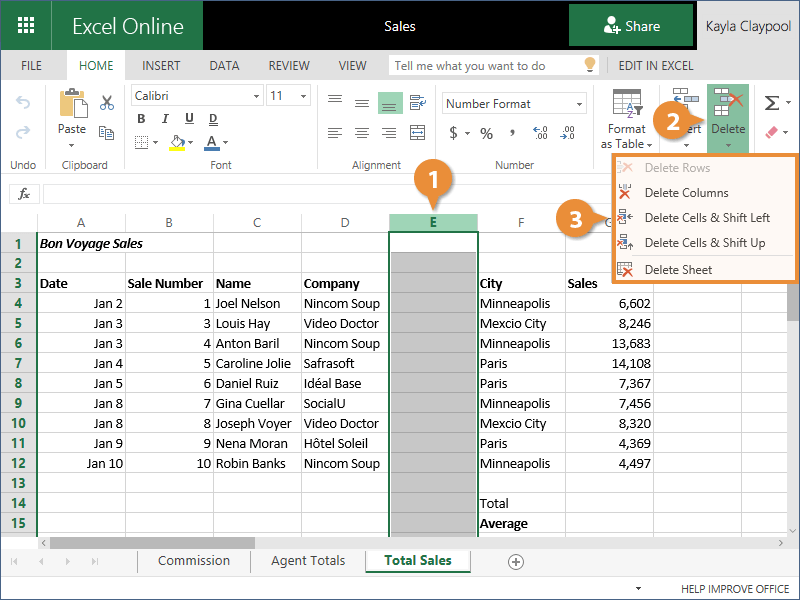Screen dimensions: 800x600
Task: Click the AutoSum sigma icon
Action: click(771, 103)
